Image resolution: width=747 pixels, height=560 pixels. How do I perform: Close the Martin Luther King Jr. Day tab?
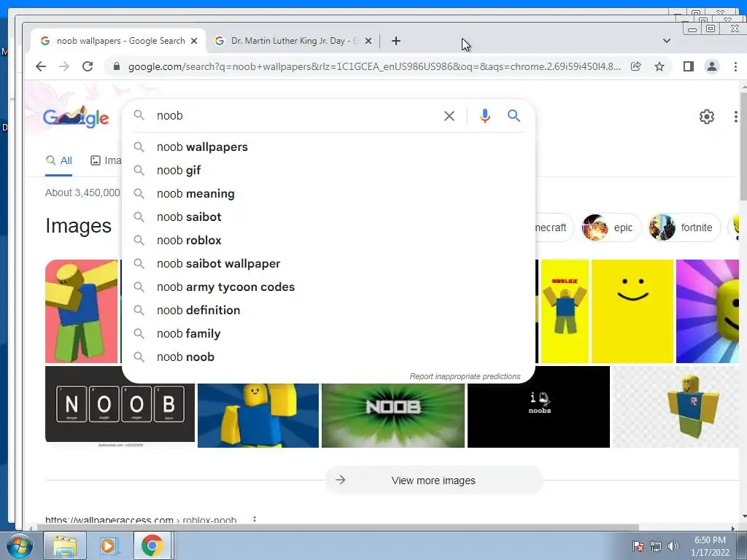(x=368, y=41)
